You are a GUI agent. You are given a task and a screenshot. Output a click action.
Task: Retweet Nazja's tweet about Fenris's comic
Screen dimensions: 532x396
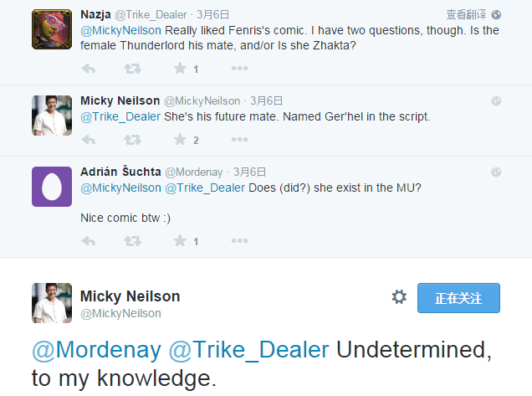coord(132,69)
